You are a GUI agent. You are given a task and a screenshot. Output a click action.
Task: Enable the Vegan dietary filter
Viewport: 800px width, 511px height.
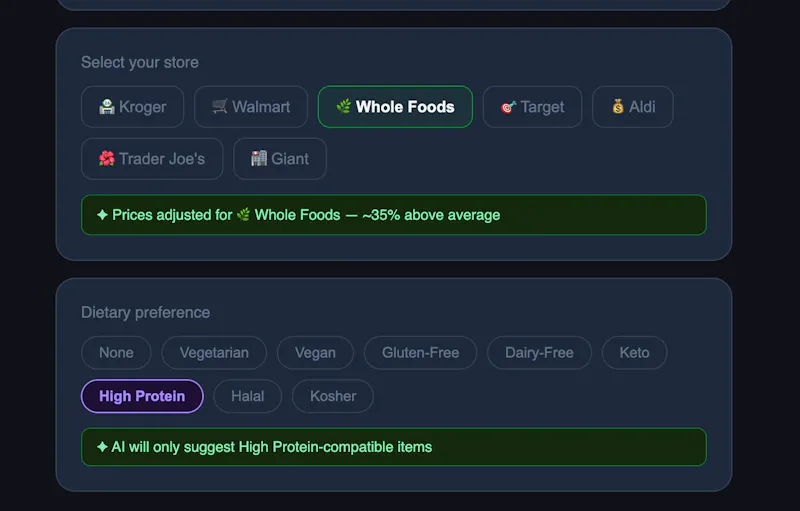(315, 353)
